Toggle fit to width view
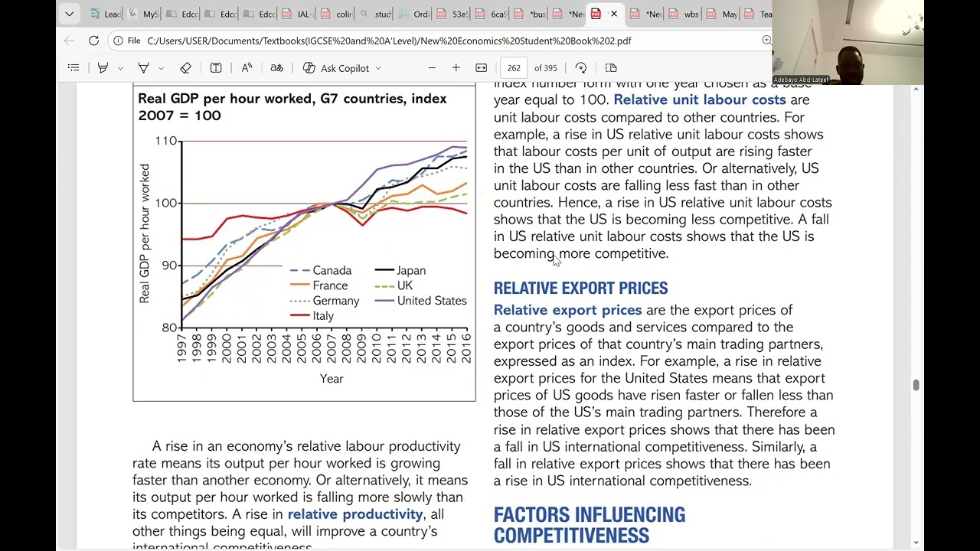 point(481,68)
